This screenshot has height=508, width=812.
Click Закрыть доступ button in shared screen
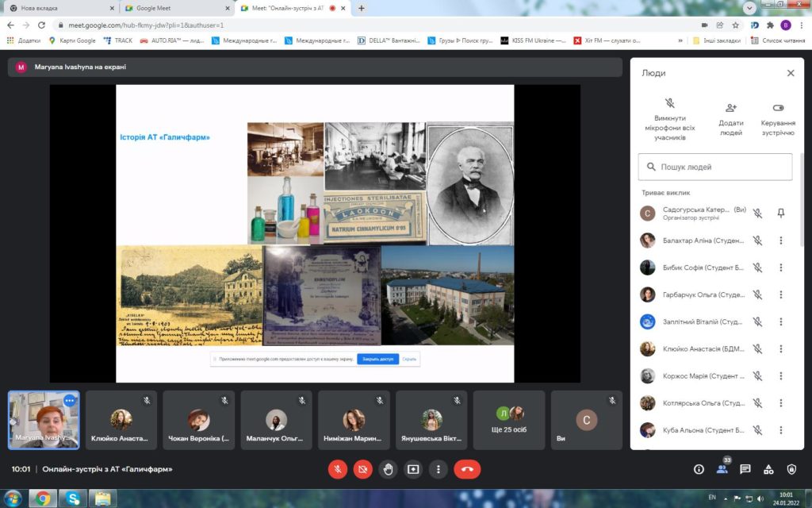tap(377, 359)
